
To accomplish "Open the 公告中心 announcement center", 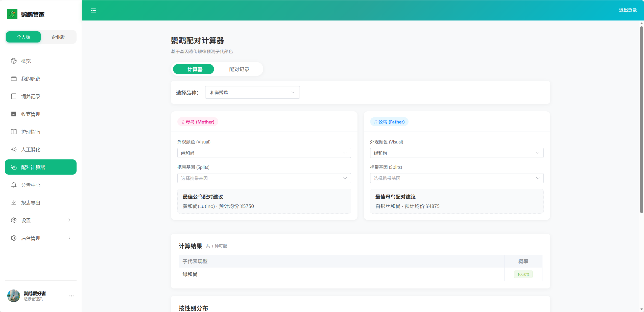I will 30,185.
